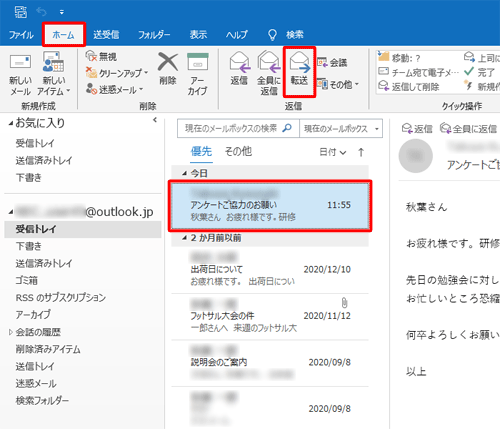Click the 上司に転送 quick step
Screen dimensions: 500x429
[482, 58]
